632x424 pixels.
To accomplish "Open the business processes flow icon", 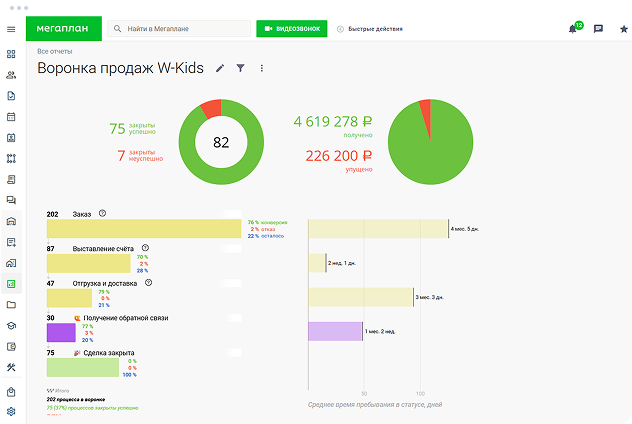I will pos(11,158).
